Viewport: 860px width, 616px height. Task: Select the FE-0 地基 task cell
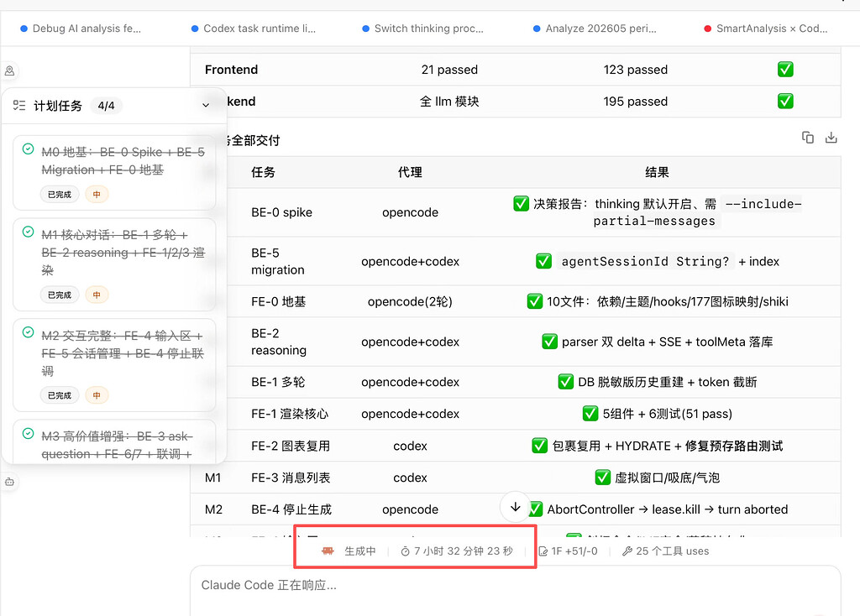point(278,301)
